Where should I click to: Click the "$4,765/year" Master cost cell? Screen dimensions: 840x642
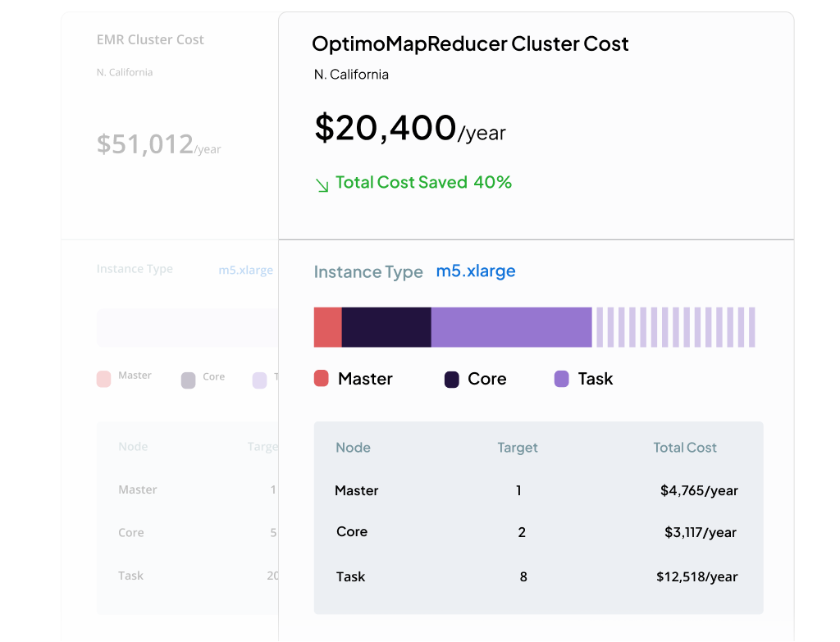(x=699, y=490)
